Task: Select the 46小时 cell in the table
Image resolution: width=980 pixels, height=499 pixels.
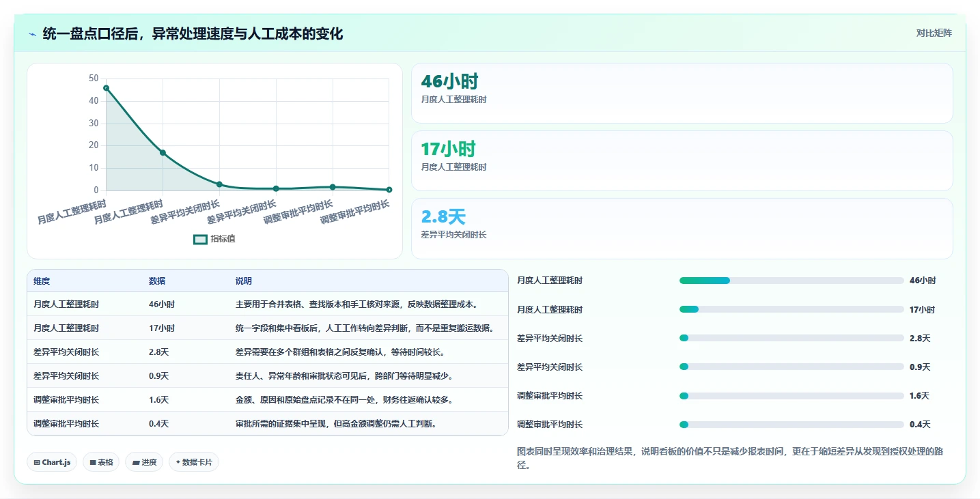Action: click(162, 304)
